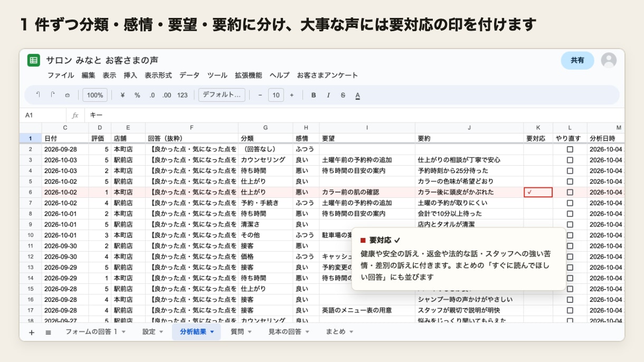Screen dimensions: 644x362
Task: Open the account avatar
Action: coord(609,60)
